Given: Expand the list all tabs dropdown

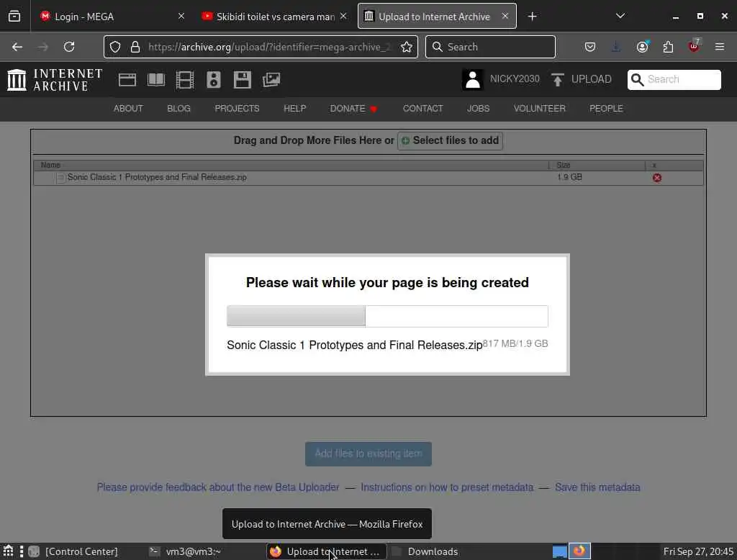Looking at the screenshot, I should point(620,16).
